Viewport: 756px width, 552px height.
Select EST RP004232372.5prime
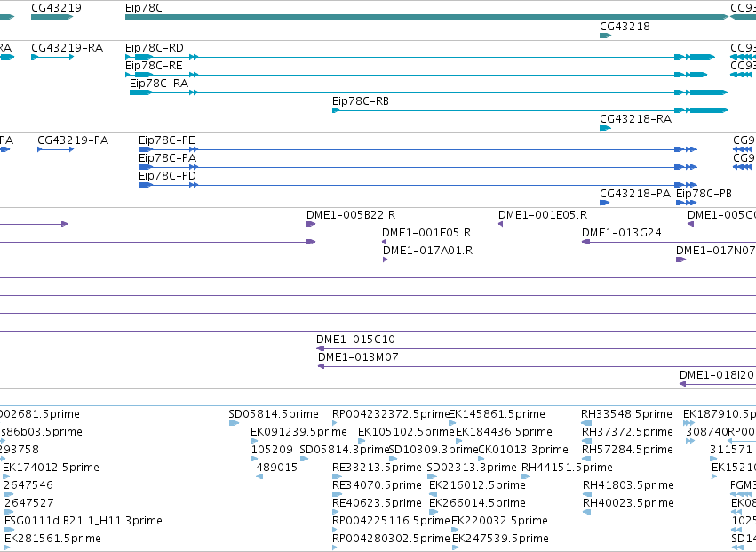coord(335,423)
